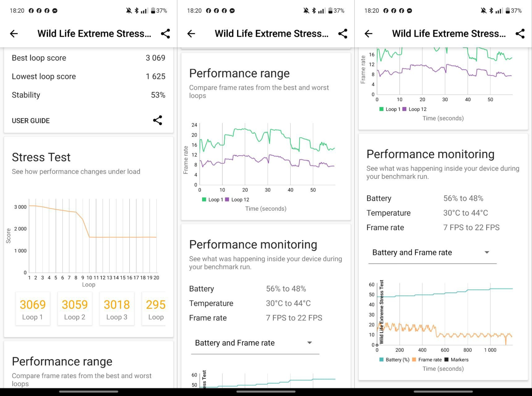Tap back arrow in right screen header

pos(368,34)
